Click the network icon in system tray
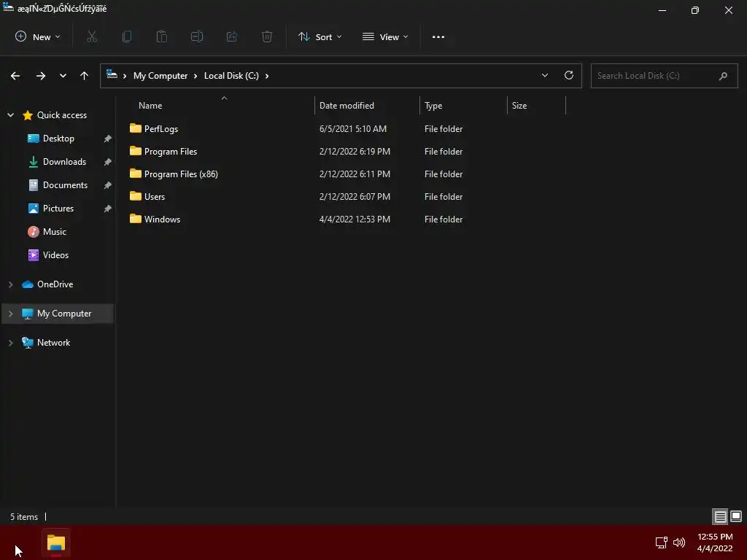Image resolution: width=747 pixels, height=560 pixels. (661, 542)
